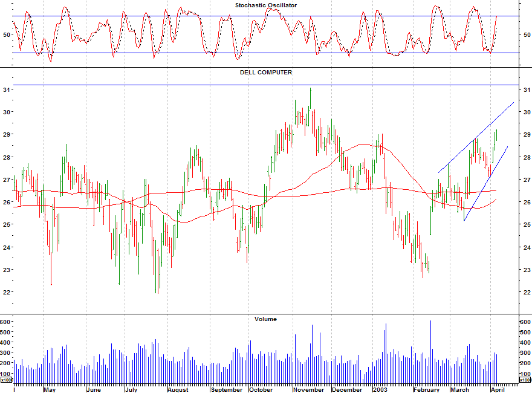Click the Stochastic Oscillator panel title

[x=265, y=5]
